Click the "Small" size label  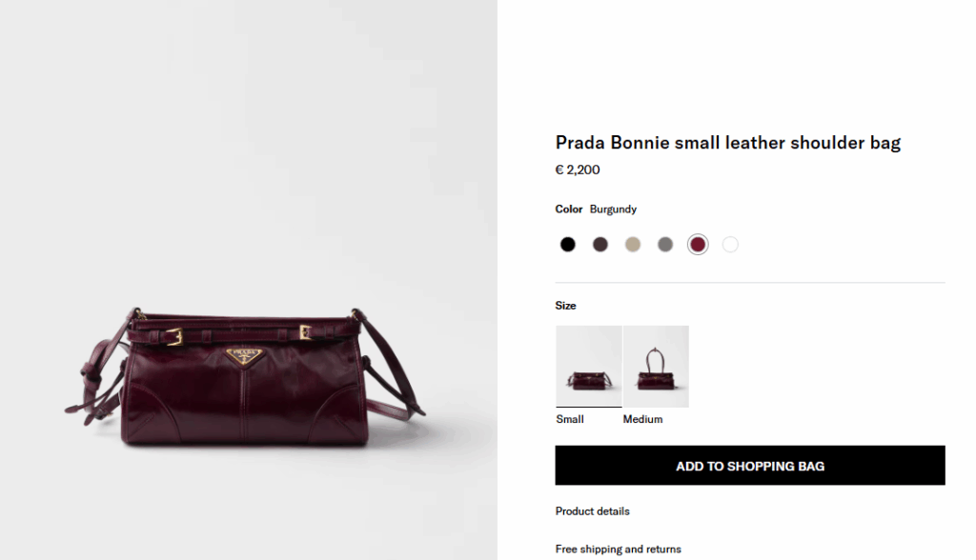570,419
